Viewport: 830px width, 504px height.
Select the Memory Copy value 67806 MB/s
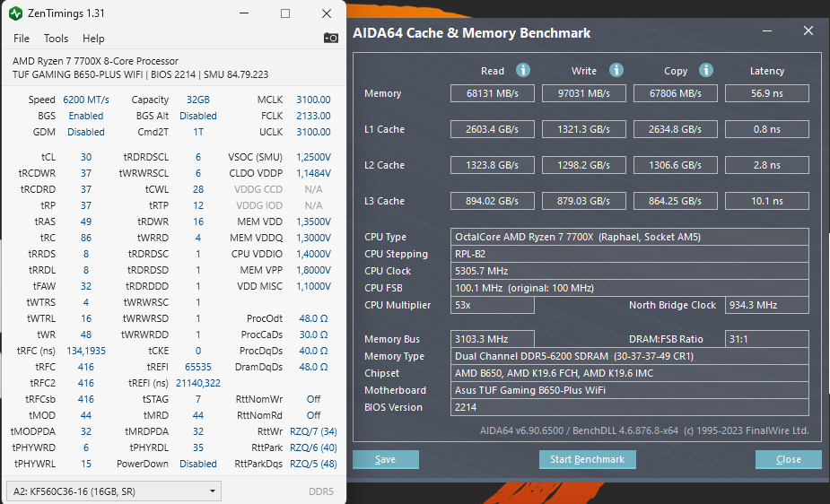676,93
